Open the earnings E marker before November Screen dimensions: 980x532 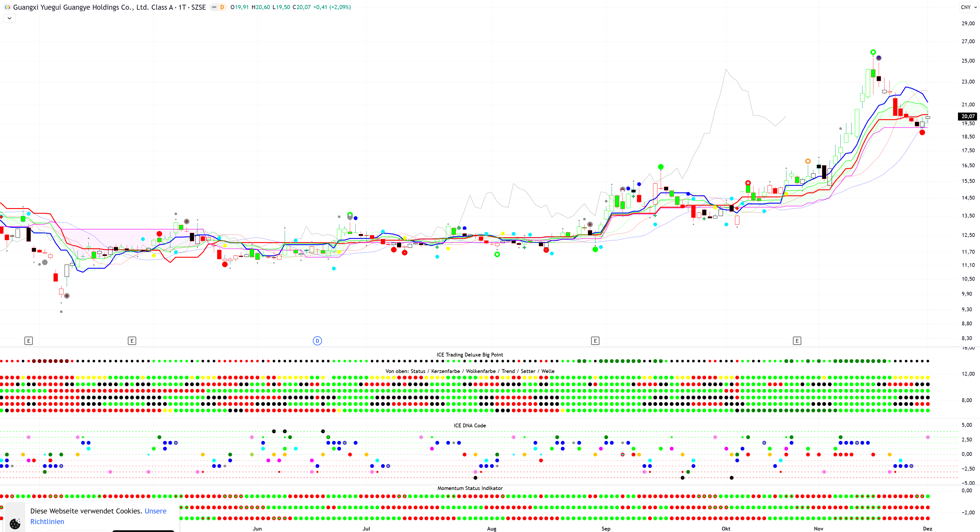coord(797,341)
